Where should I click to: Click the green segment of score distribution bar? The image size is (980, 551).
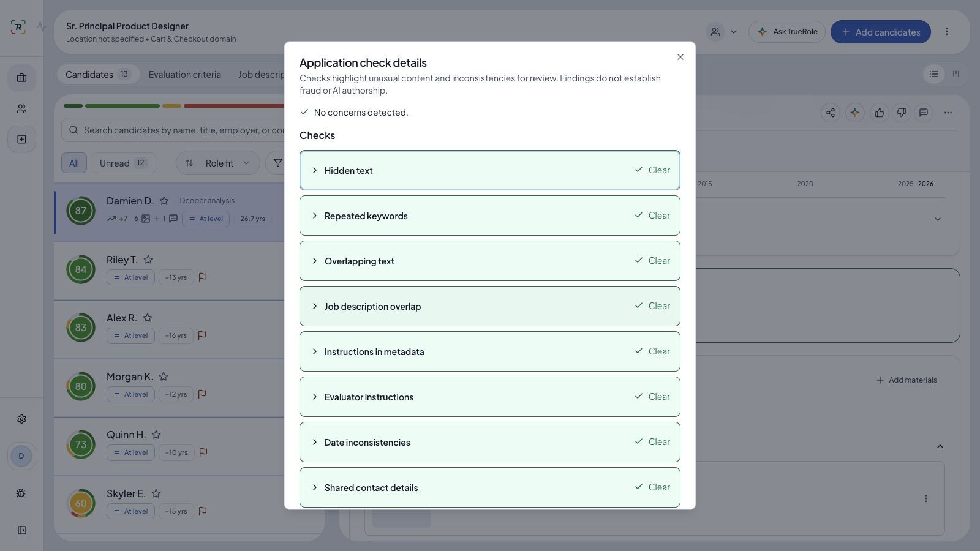(x=123, y=106)
